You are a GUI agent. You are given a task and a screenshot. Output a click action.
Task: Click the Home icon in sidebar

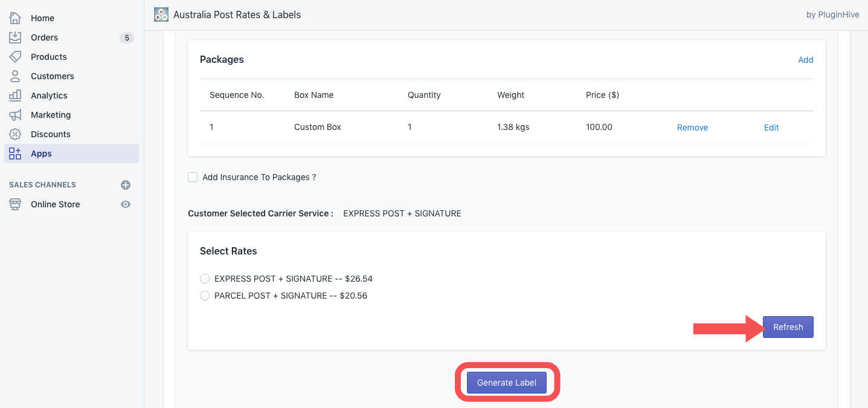[x=15, y=18]
